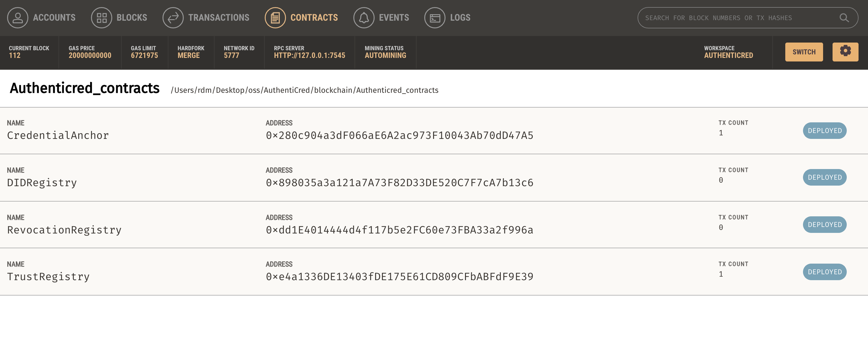The height and width of the screenshot is (357, 868).
Task: Click the RPC SERVER status indicator
Action: (309, 52)
